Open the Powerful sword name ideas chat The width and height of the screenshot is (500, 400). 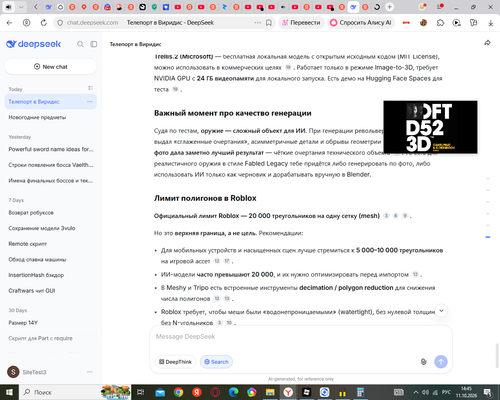coord(51,149)
